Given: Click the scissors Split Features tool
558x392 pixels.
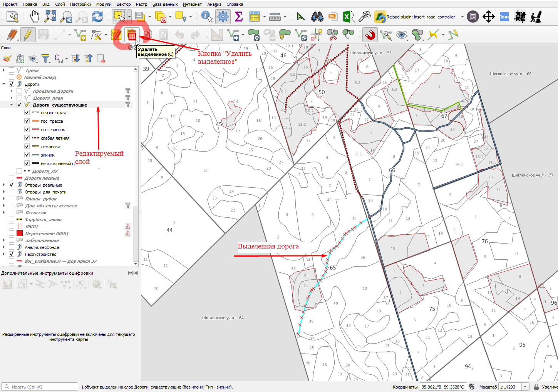Looking at the screenshot, I should pos(332,35).
